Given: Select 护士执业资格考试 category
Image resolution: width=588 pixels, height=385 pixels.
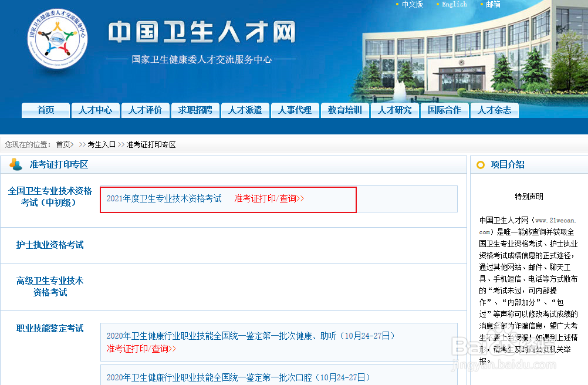Looking at the screenshot, I should pos(50,245).
